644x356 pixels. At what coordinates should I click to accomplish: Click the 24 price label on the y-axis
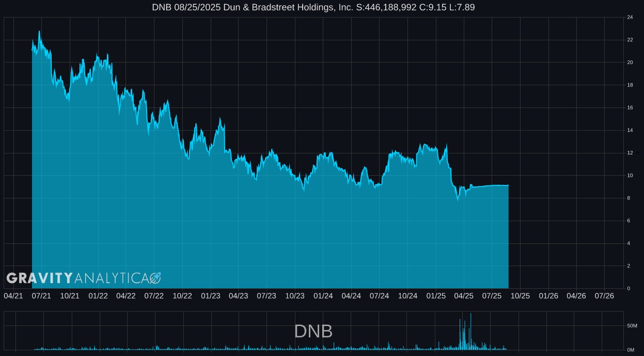pos(630,18)
